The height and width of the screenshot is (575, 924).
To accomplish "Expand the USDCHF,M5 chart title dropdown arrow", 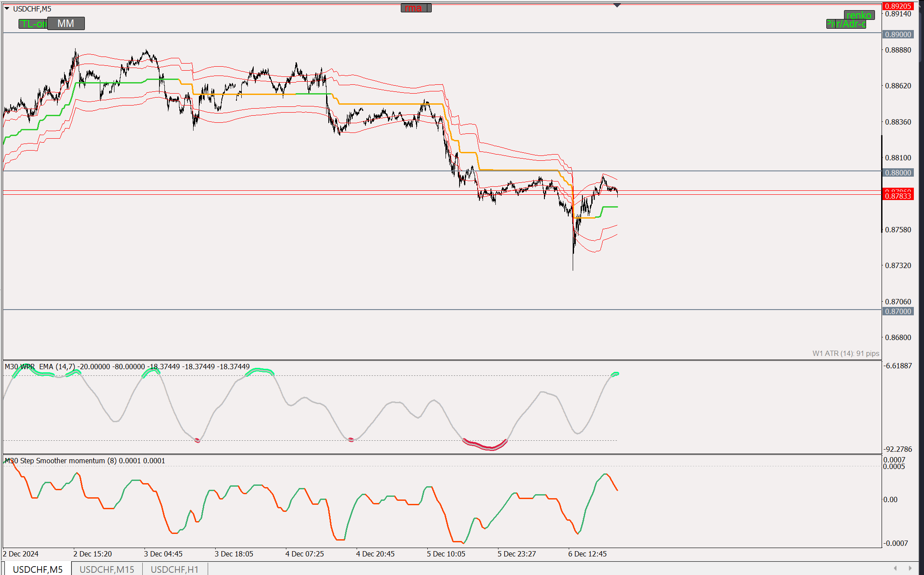I will 7,8.
